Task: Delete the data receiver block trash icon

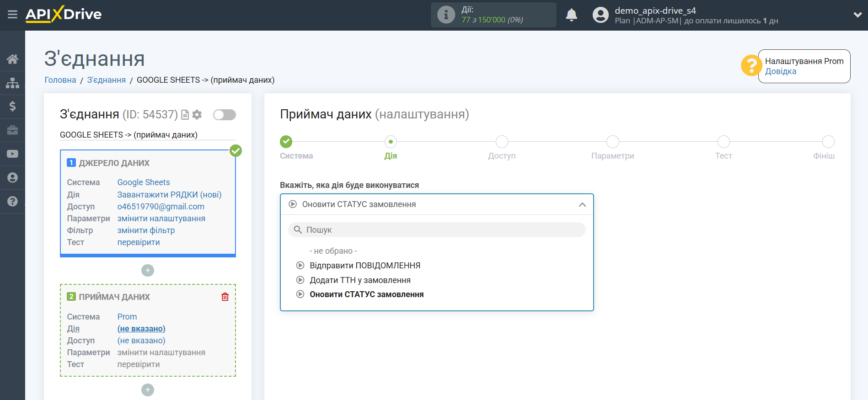Action: (x=225, y=297)
